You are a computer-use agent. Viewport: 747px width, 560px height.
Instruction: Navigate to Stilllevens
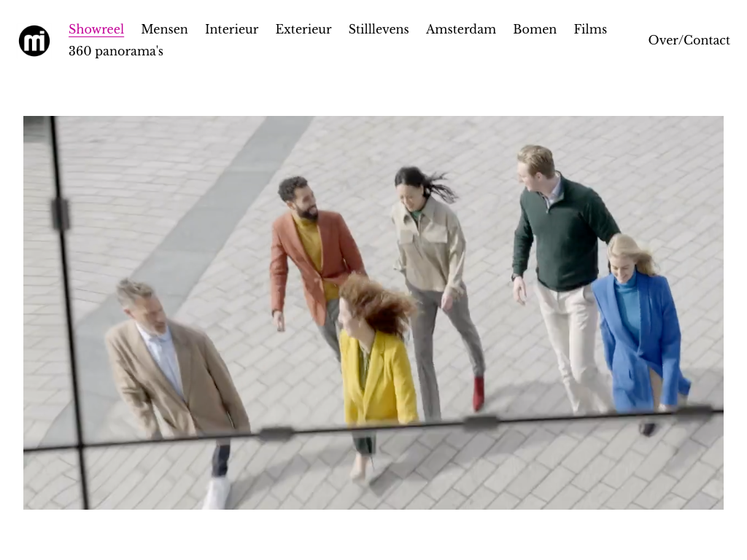[x=378, y=29]
